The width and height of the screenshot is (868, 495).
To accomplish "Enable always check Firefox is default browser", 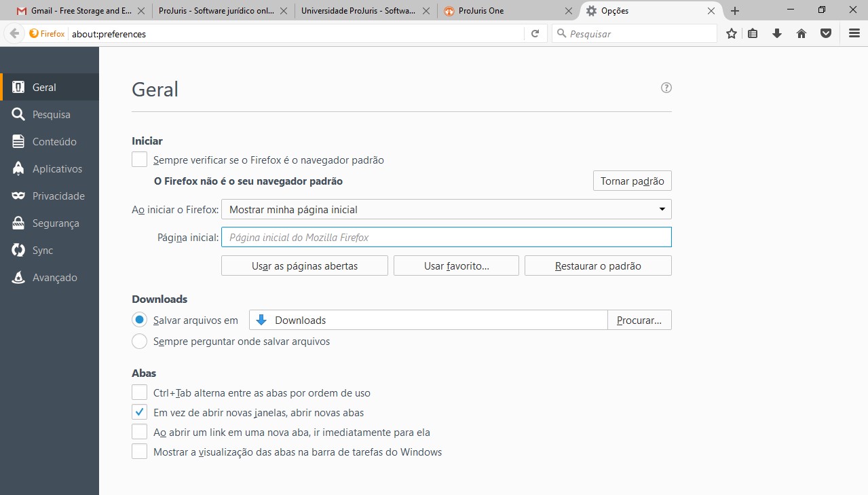I will (140, 160).
